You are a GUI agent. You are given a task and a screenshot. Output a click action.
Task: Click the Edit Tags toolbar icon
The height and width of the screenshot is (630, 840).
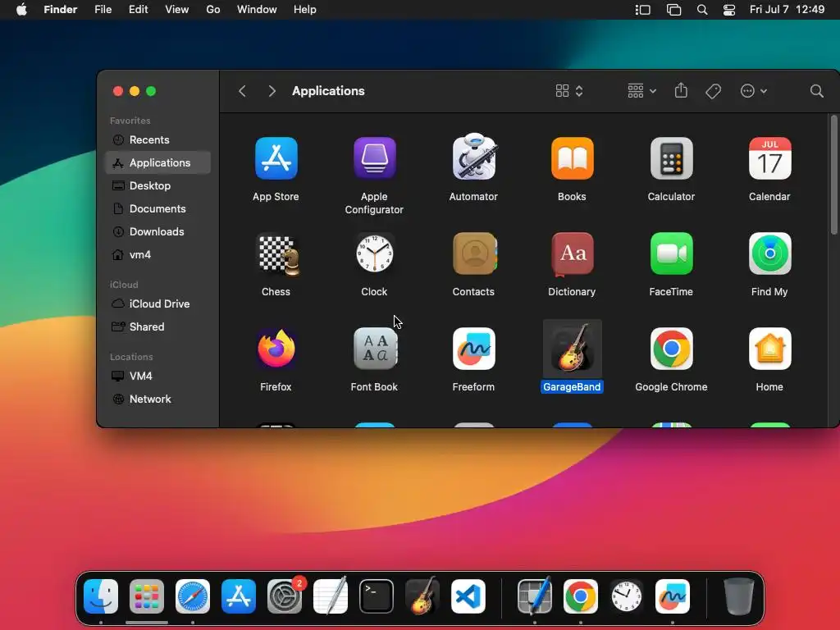(713, 91)
